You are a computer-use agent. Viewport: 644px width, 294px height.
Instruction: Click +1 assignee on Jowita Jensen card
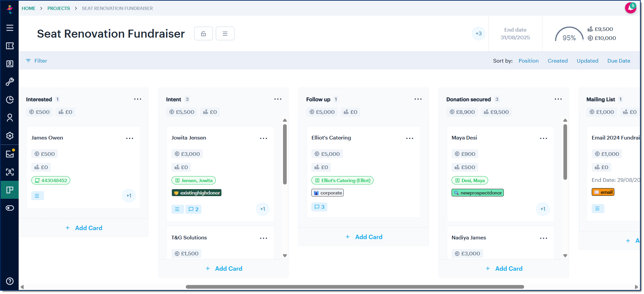[x=263, y=209]
